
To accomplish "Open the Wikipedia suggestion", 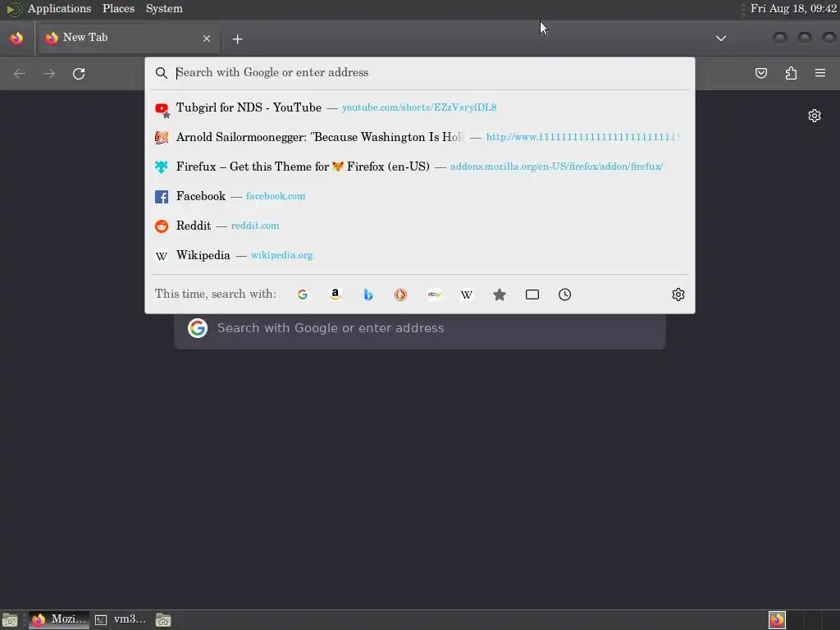I will click(x=420, y=255).
